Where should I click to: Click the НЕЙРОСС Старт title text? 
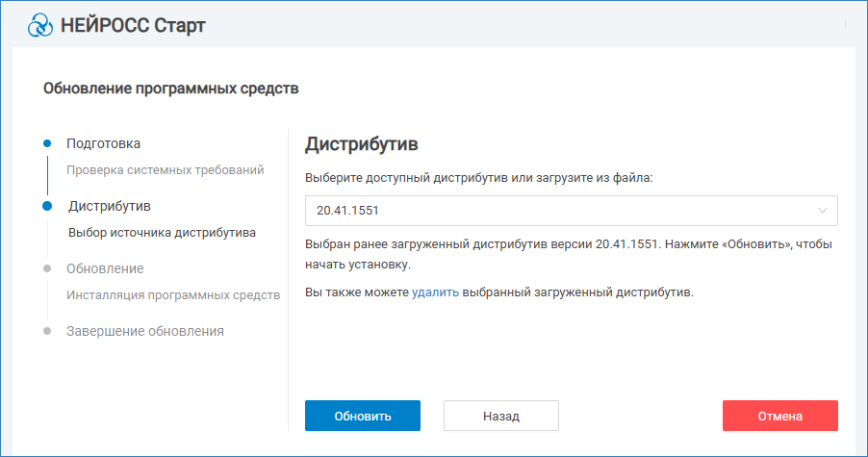point(133,25)
